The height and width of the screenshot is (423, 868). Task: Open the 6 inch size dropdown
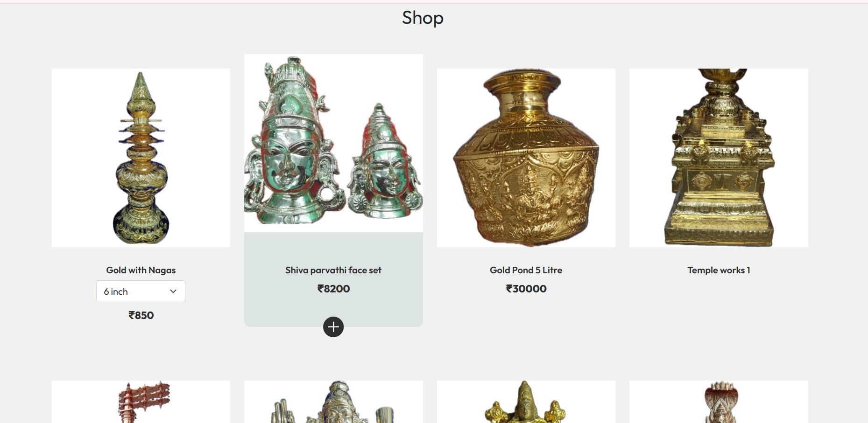coord(141,291)
